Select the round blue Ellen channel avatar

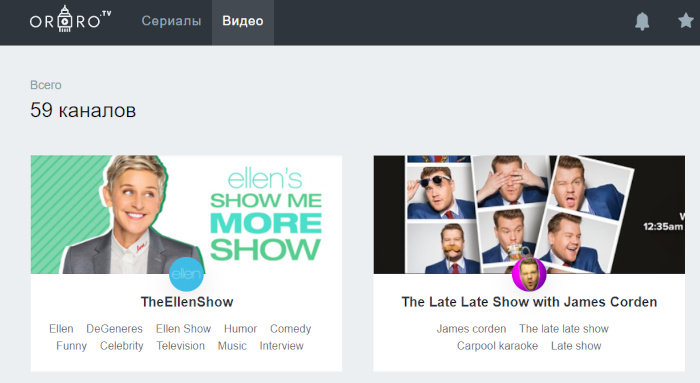(187, 274)
